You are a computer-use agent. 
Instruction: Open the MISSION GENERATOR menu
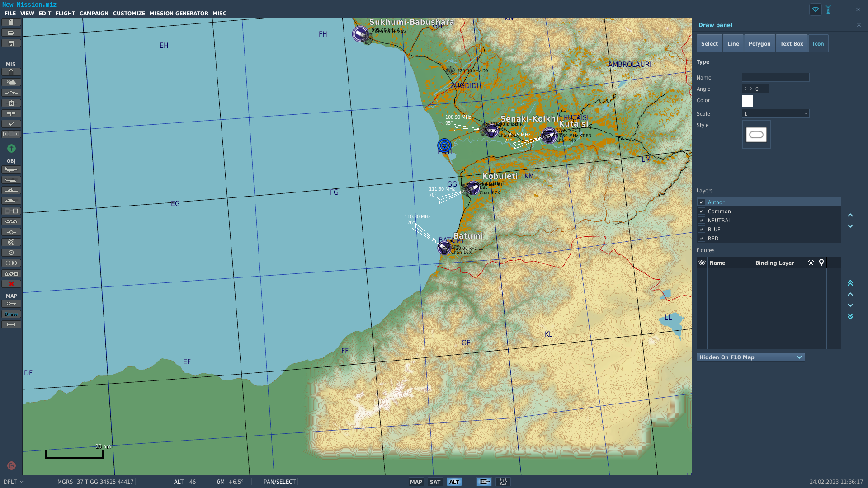[x=179, y=14]
